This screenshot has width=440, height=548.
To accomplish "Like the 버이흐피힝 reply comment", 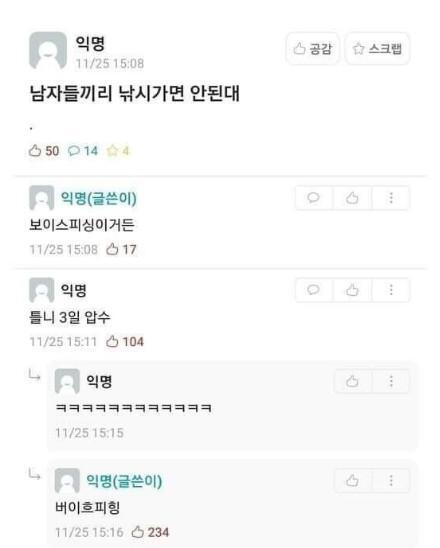I will [352, 481].
